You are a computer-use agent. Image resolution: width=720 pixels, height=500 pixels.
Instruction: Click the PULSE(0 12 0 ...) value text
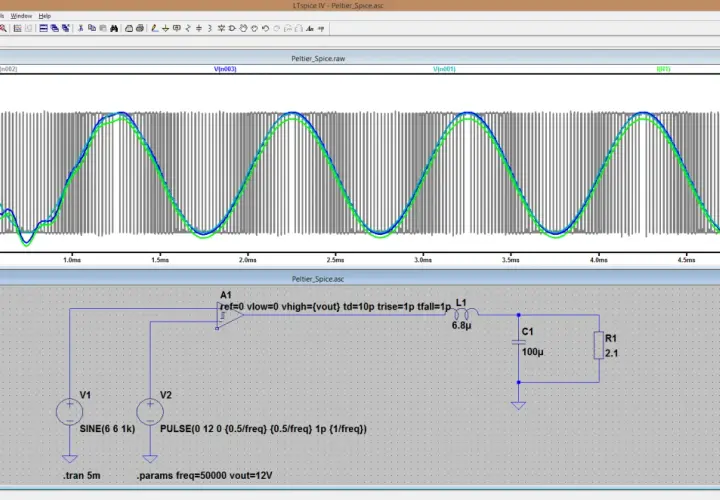coord(263,429)
